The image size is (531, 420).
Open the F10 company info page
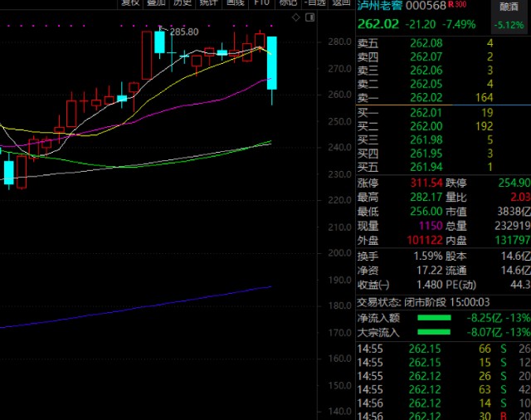click(261, 3)
